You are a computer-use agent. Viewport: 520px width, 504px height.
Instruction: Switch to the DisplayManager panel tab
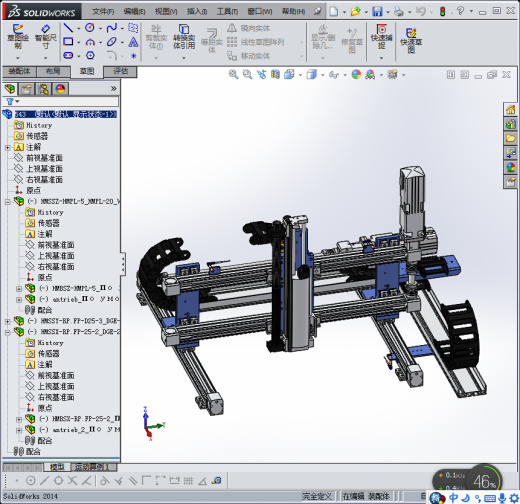tap(60, 89)
